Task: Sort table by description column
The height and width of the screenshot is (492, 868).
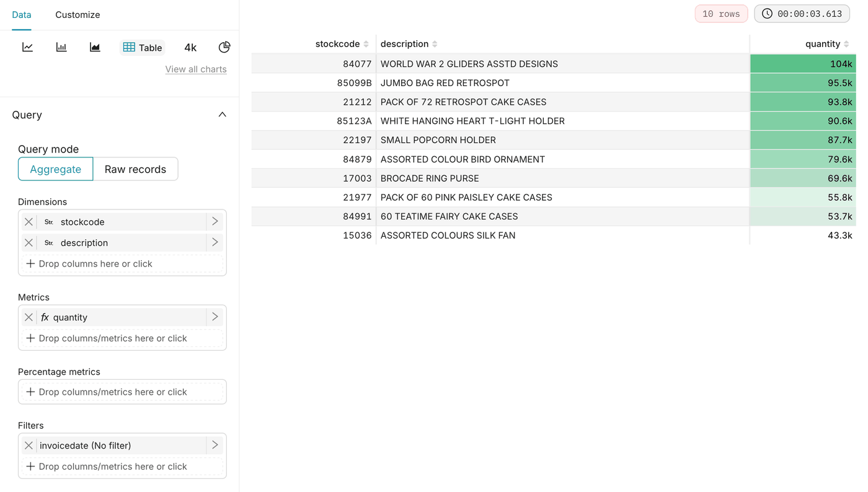Action: pos(435,44)
